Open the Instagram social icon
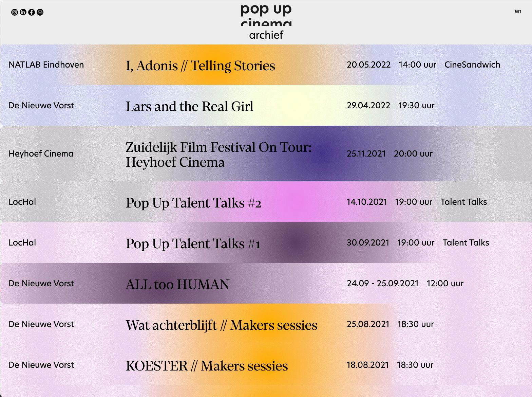The height and width of the screenshot is (397, 532). click(15, 12)
